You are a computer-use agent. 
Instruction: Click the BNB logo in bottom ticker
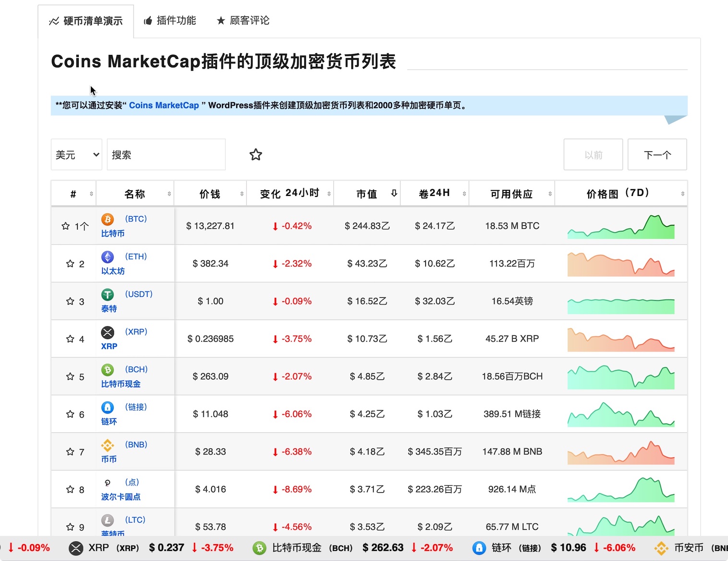tap(661, 548)
